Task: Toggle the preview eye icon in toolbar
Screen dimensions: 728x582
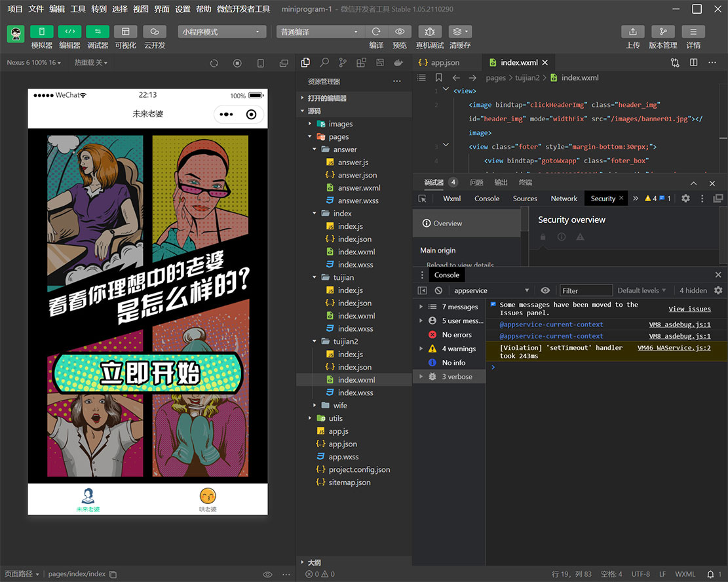Action: (399, 32)
